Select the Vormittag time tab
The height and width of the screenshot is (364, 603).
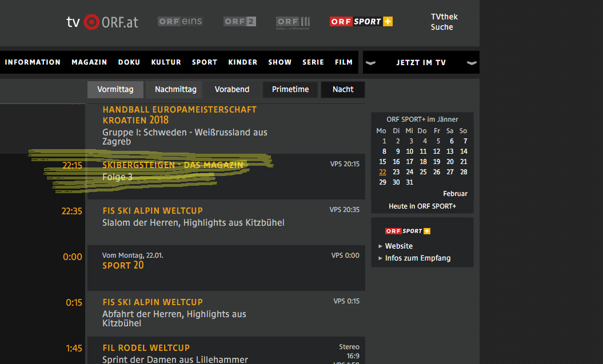point(115,90)
